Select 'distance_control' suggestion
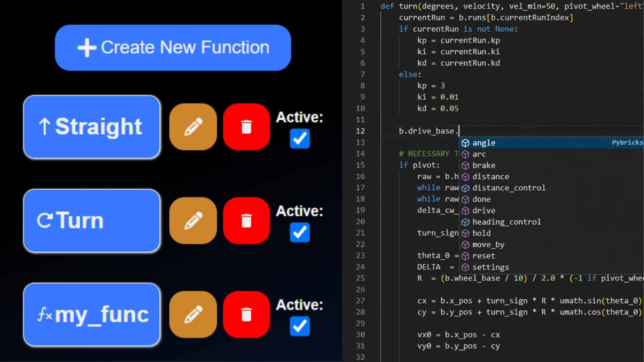 click(x=551, y=188)
